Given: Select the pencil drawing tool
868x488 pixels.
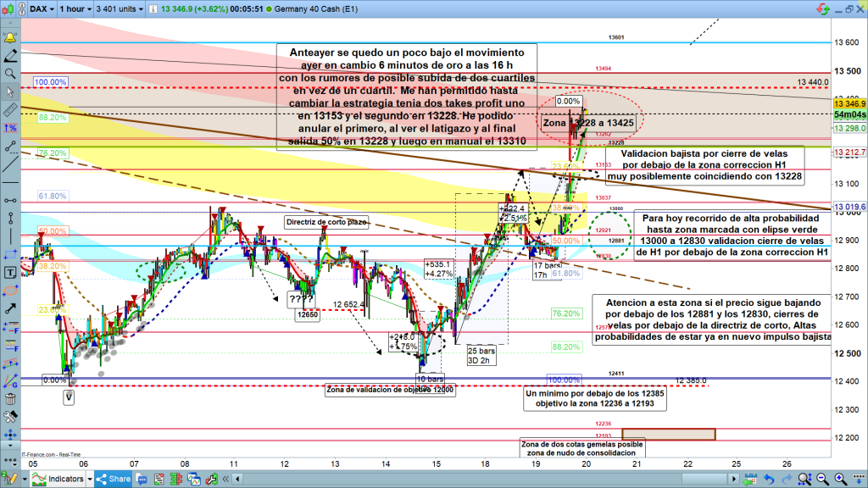Looking at the screenshot, I should pos(9,56).
